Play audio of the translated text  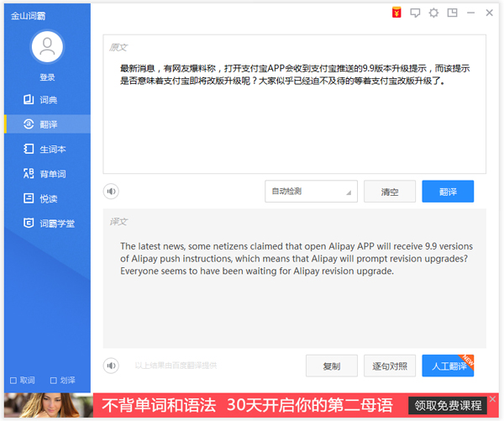111,366
